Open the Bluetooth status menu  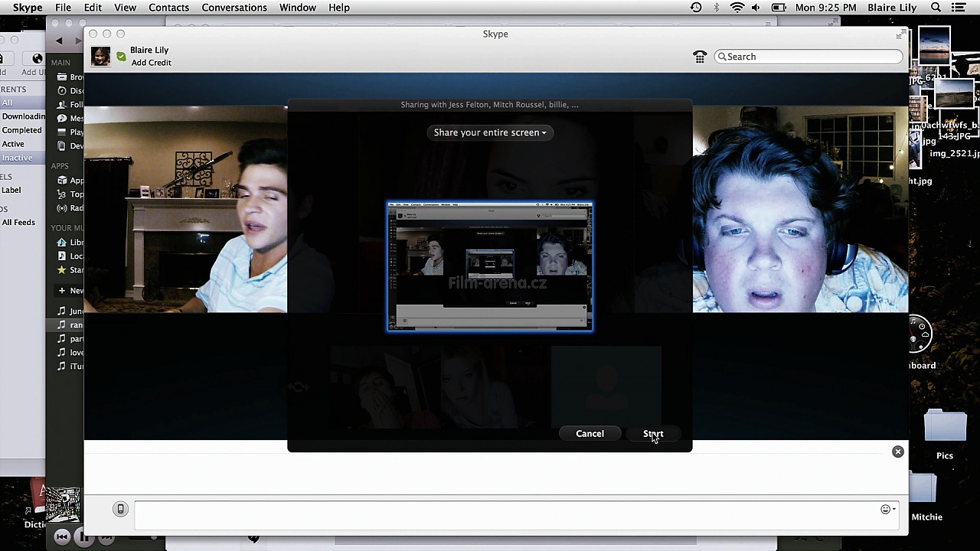coord(717,8)
